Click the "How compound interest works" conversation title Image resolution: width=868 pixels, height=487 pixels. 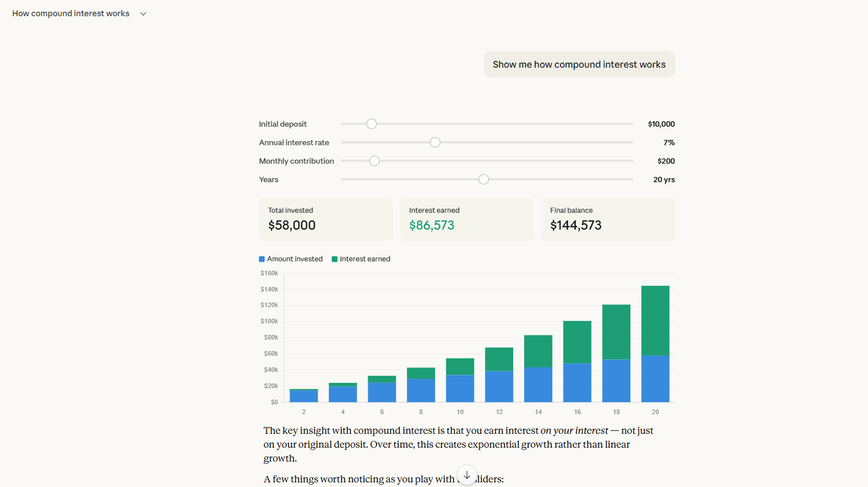point(71,13)
